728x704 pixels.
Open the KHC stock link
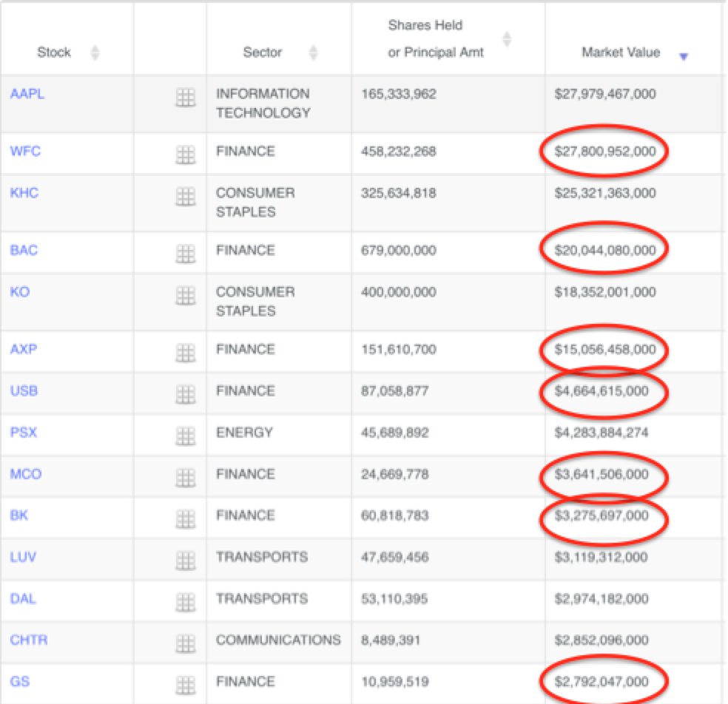coord(24,192)
